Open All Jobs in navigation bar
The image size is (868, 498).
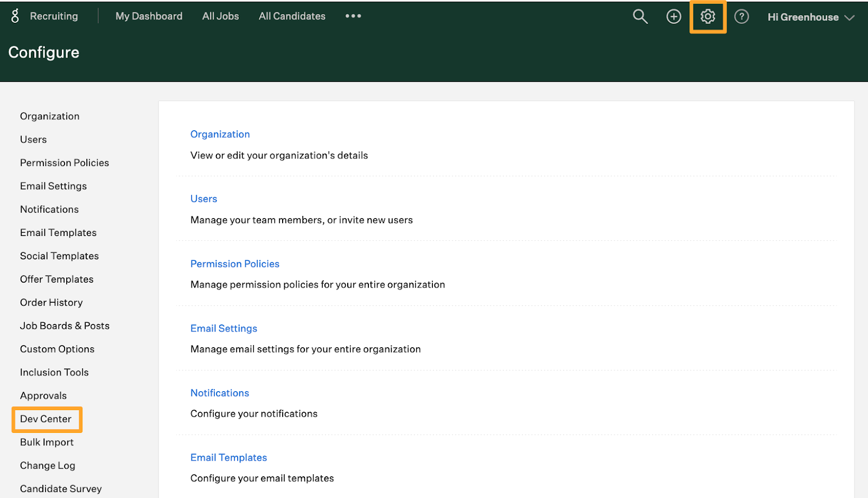click(x=220, y=16)
